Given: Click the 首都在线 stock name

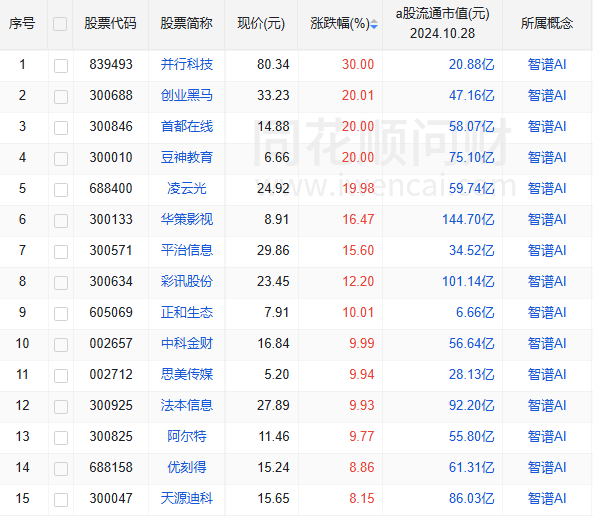Looking at the screenshot, I should [x=187, y=126].
